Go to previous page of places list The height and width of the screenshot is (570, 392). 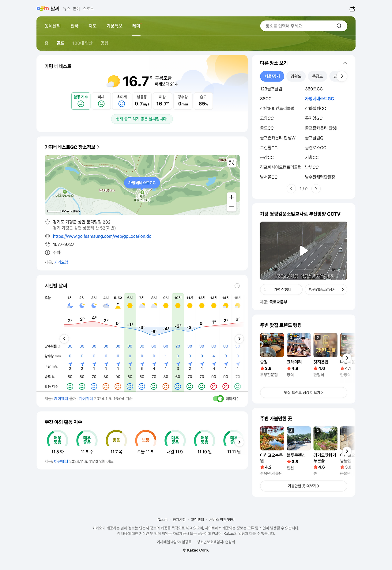pos(291,189)
